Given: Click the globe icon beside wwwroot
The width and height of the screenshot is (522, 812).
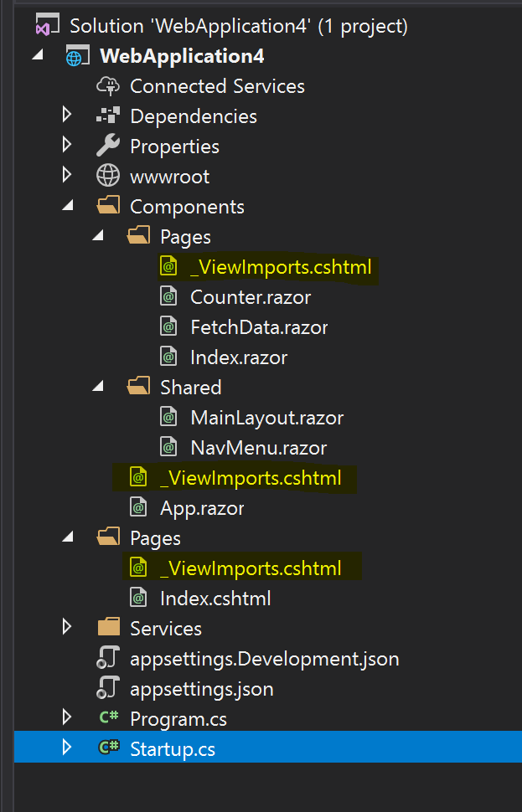Looking at the screenshot, I should pyautogui.click(x=107, y=176).
